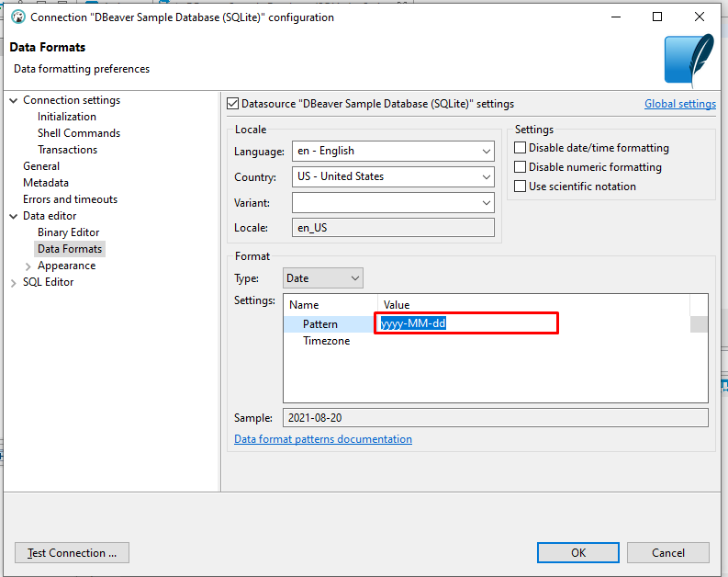Viewport: 728px width, 577px height.
Task: Open the Global settings link
Action: (x=680, y=104)
